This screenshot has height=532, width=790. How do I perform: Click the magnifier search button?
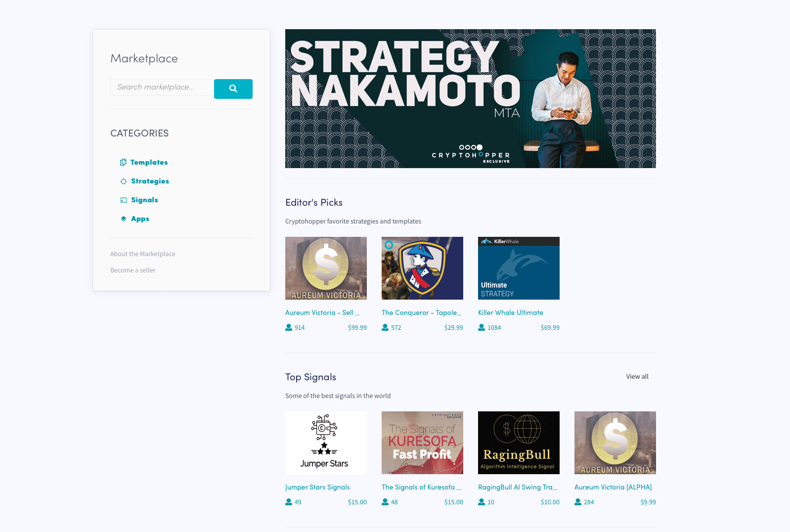coord(233,89)
